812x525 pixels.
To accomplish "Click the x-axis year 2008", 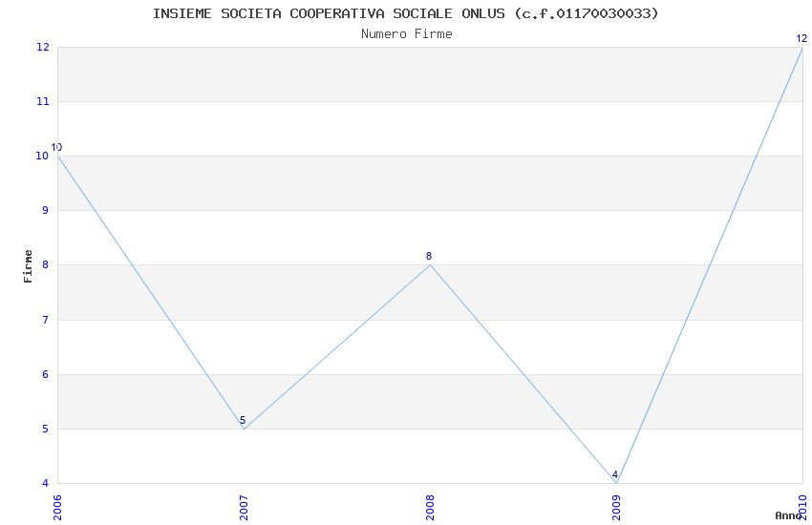I will pos(430,508).
